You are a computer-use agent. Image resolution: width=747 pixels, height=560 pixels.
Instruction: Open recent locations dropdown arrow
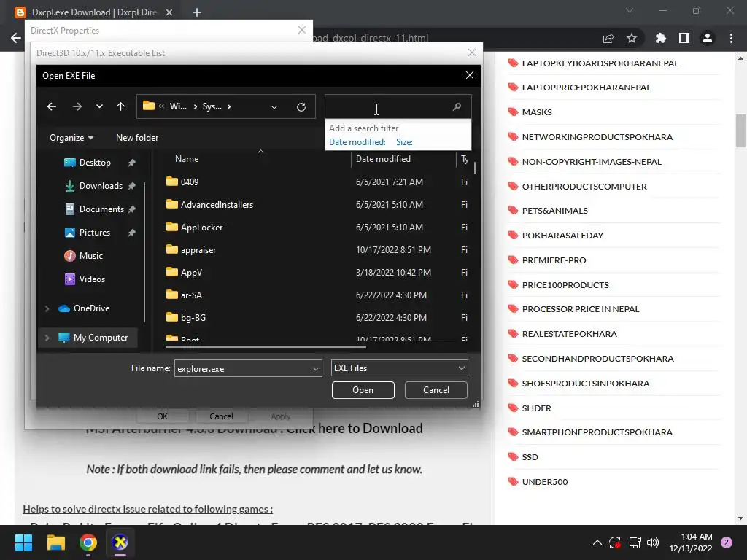(x=99, y=106)
